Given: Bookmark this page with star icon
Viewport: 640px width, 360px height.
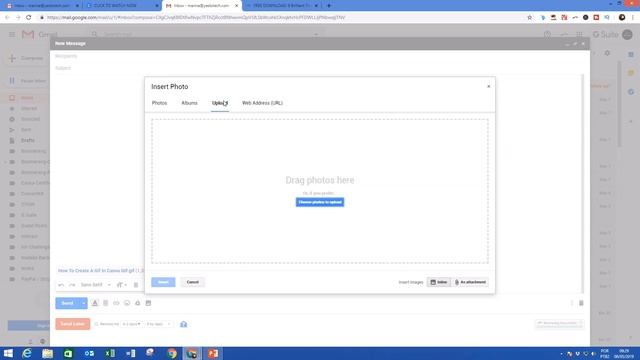Looking at the screenshot, I should tap(530, 18).
